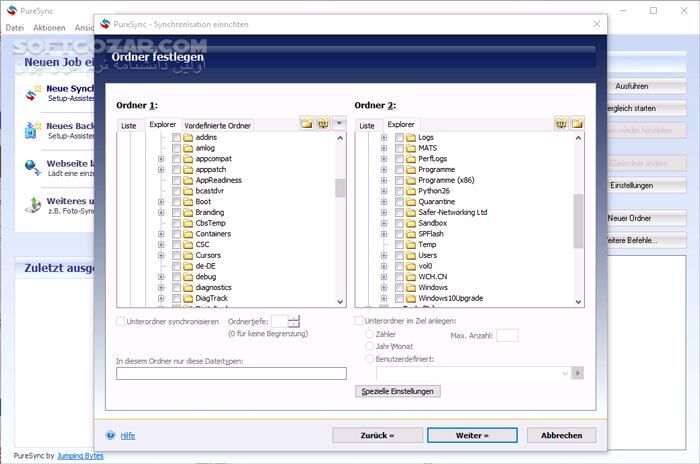
Task: Click the Ordnertiefe spinner arrows
Action: coord(294,321)
